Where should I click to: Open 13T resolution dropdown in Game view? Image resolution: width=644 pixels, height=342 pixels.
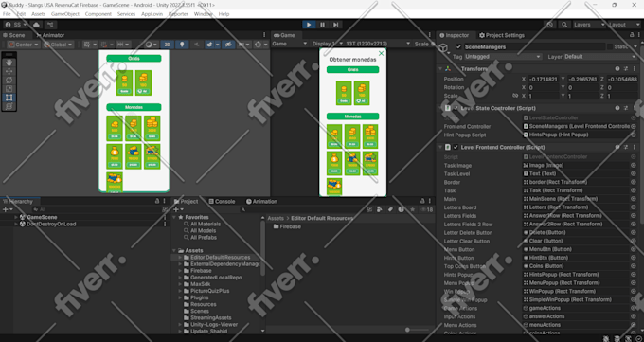click(378, 44)
